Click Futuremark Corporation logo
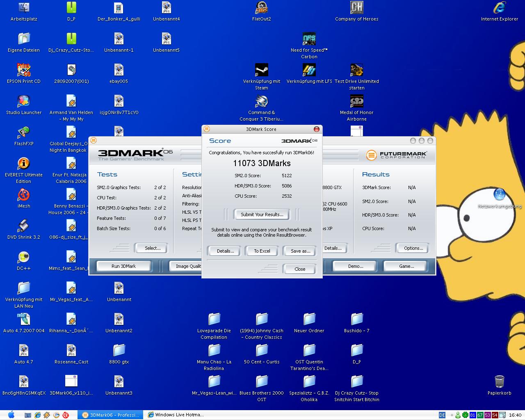This screenshot has width=525, height=420. [x=396, y=155]
